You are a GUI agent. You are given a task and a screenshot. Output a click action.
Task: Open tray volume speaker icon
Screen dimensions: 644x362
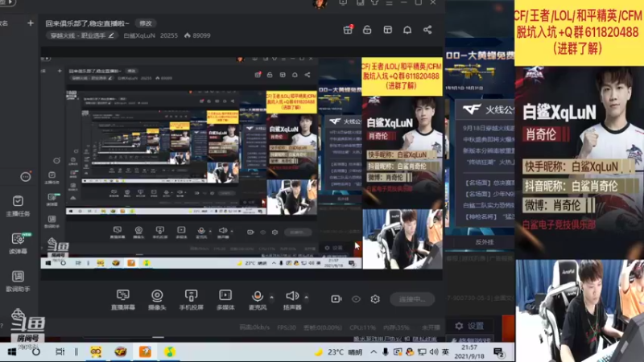434,352
